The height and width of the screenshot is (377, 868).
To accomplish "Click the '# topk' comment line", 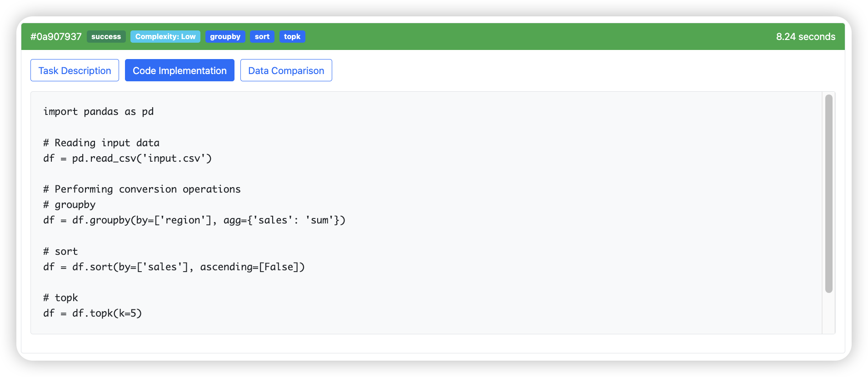I will coord(60,298).
